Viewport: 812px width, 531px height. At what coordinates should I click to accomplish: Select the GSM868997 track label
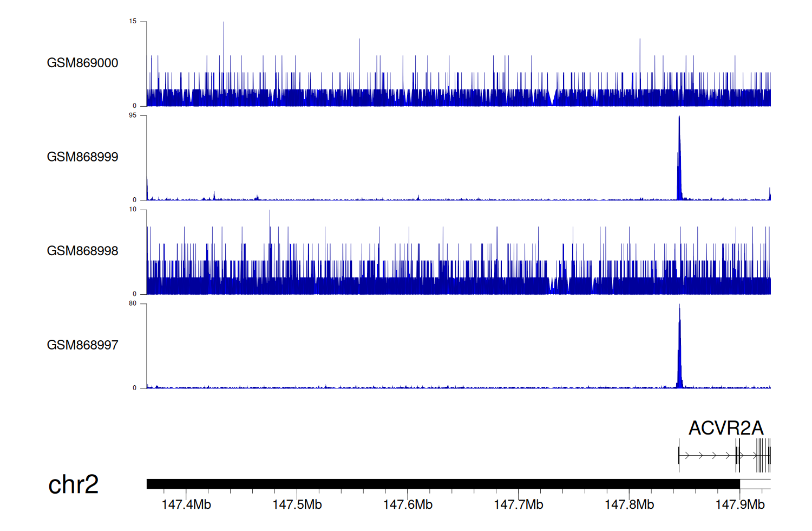[x=82, y=345]
